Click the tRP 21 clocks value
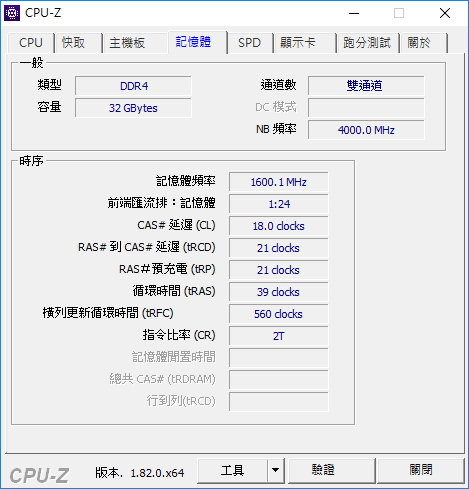469x489 pixels. click(279, 270)
